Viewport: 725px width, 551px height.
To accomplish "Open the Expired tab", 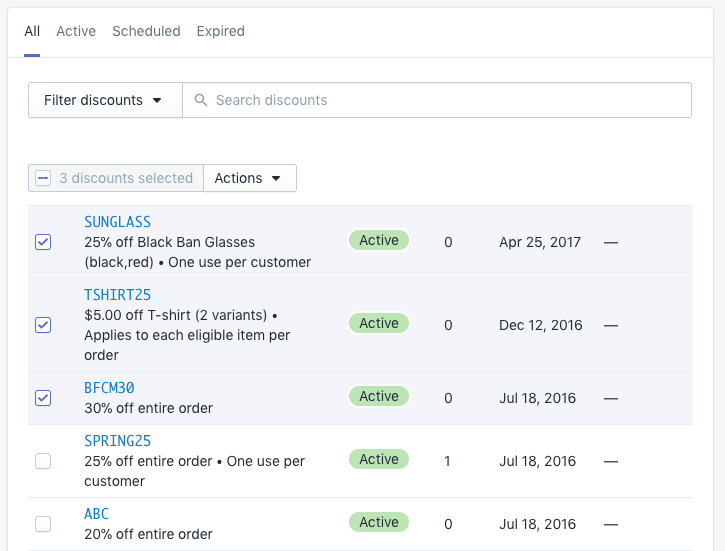I will point(221,31).
